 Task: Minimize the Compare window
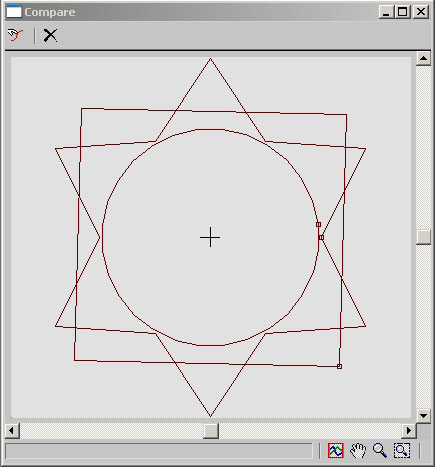click(386, 12)
